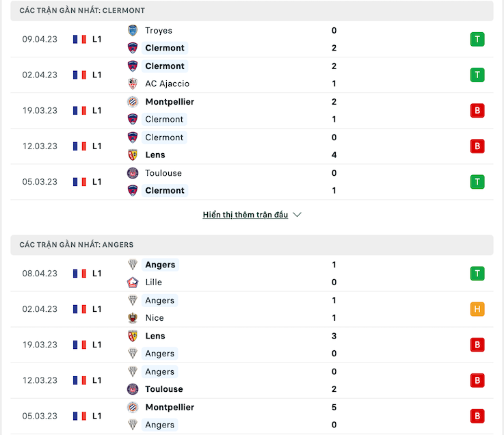Click the orange H badge for Angers vs Nice
The image size is (504, 435).
(477, 309)
